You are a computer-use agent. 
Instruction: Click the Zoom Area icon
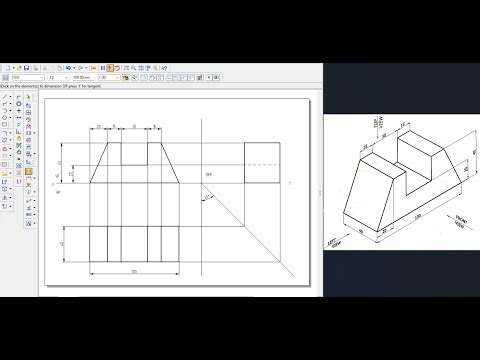[x=126, y=68]
